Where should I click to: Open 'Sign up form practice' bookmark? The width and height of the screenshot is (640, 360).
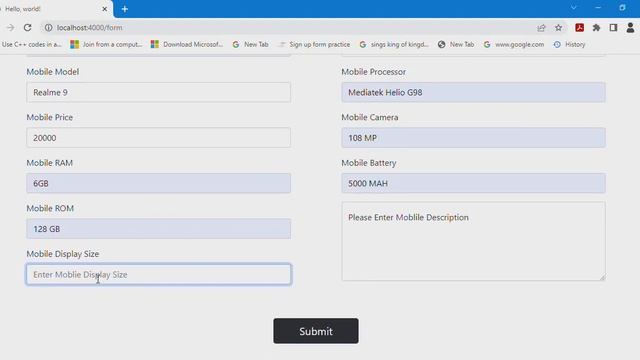[x=314, y=44]
